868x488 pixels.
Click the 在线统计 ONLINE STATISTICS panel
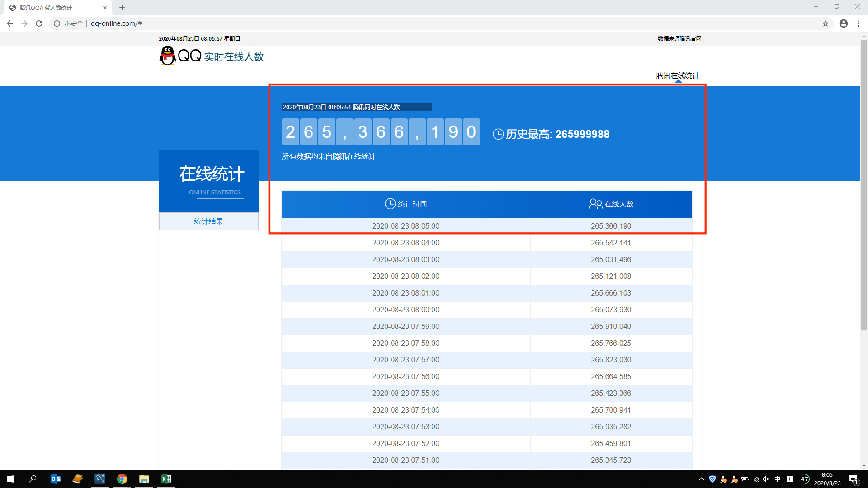coord(209,182)
